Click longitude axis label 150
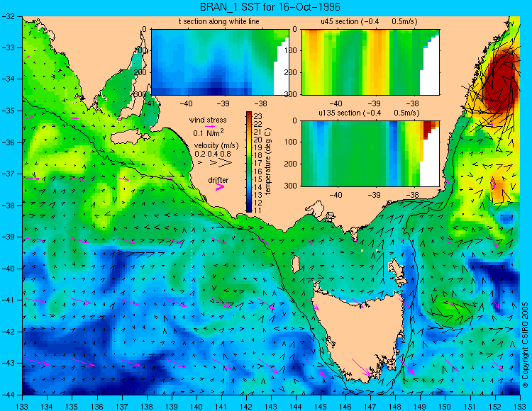Viewport: 532px width, 411px height. click(445, 407)
